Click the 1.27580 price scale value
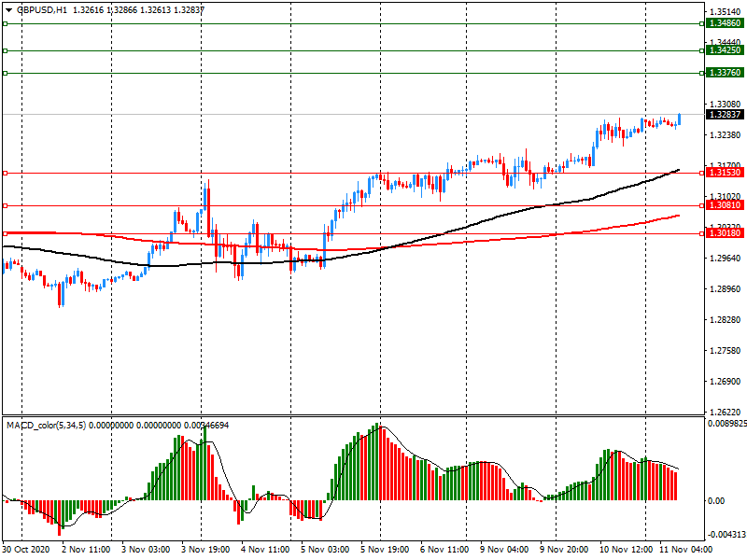 tap(726, 351)
